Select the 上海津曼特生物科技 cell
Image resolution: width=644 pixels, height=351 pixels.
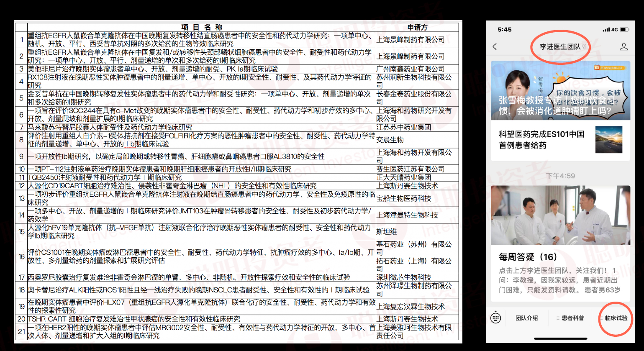(x=417, y=215)
